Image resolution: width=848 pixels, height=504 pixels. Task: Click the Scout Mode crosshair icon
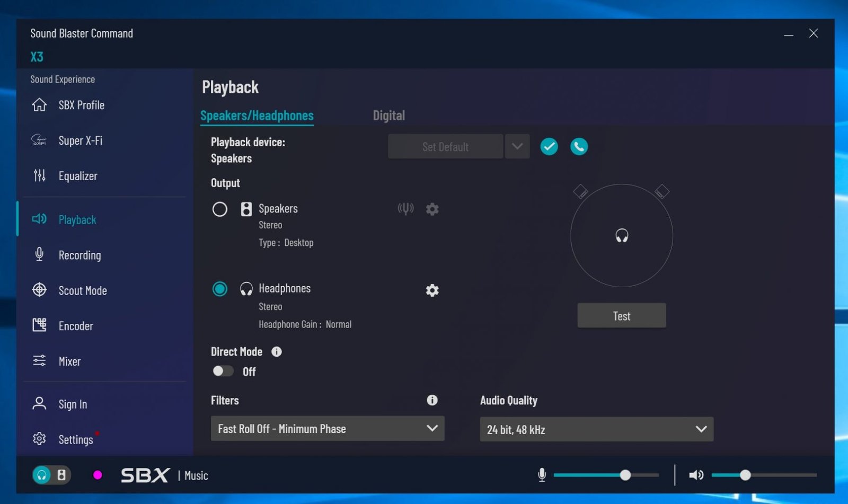(39, 290)
